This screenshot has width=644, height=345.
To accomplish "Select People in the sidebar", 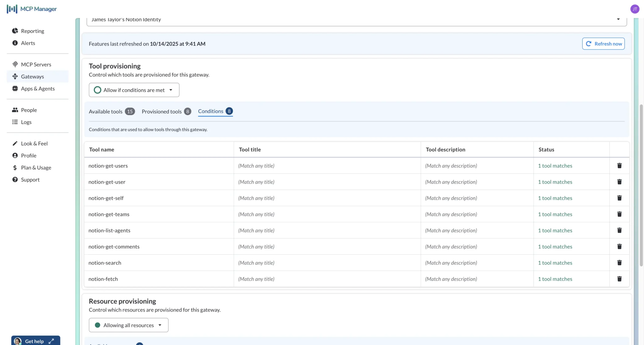I will point(29,110).
